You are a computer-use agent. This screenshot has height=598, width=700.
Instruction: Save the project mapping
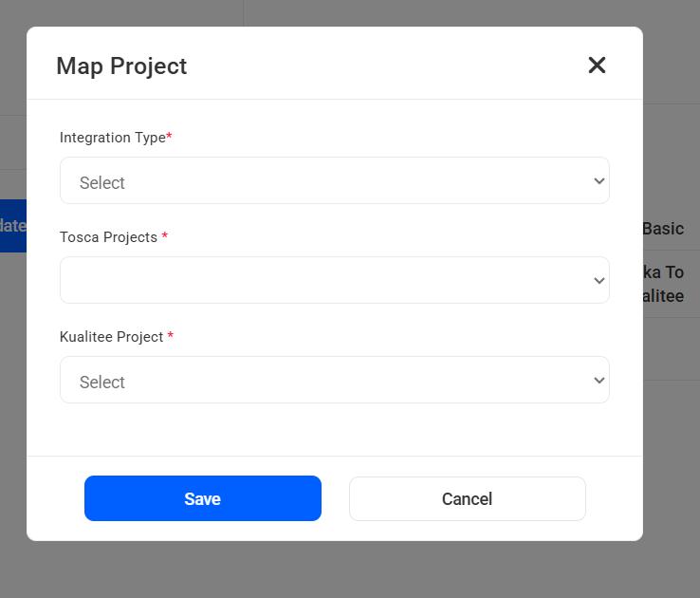tap(203, 498)
